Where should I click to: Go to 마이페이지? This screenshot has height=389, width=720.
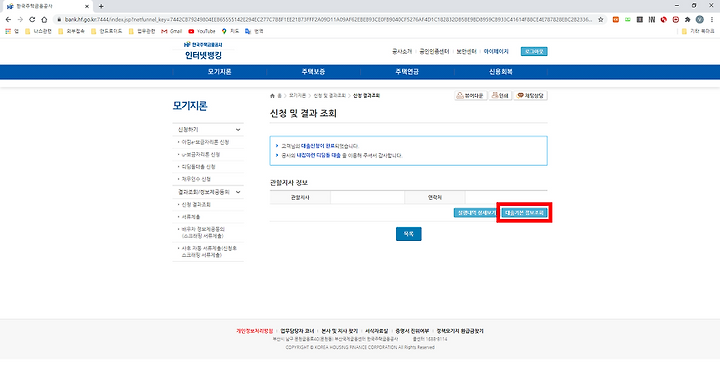[x=496, y=51]
